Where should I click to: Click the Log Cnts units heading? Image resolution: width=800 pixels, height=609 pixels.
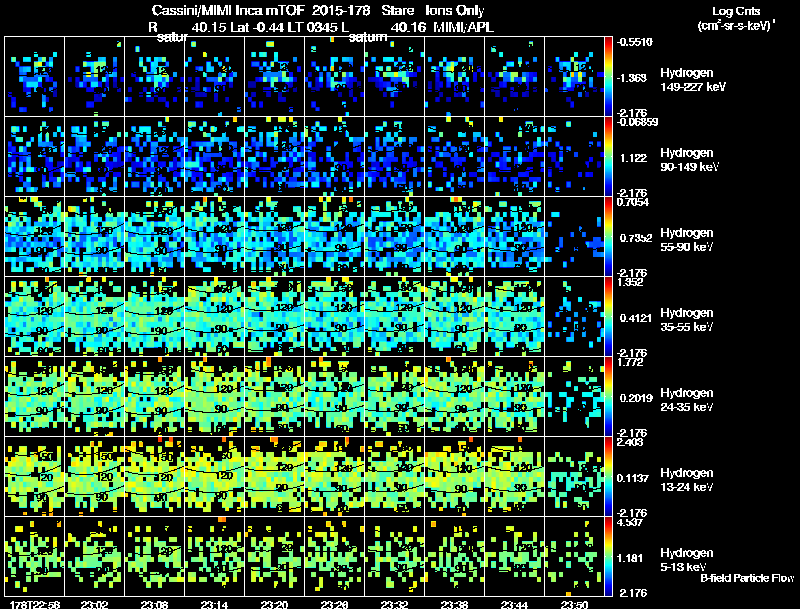[736, 18]
